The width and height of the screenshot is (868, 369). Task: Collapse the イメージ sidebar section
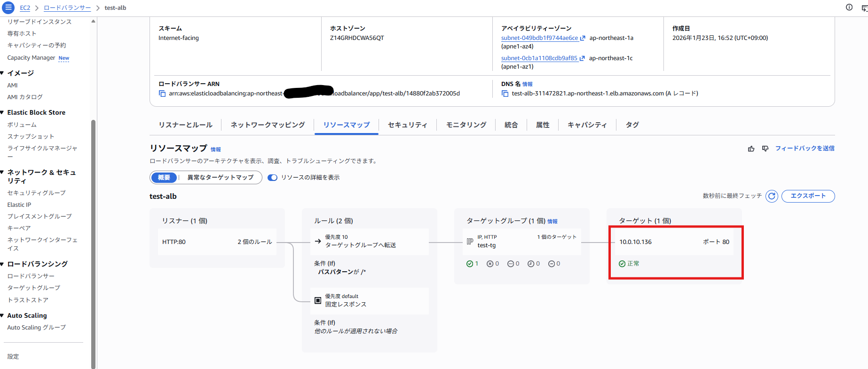click(x=2, y=73)
